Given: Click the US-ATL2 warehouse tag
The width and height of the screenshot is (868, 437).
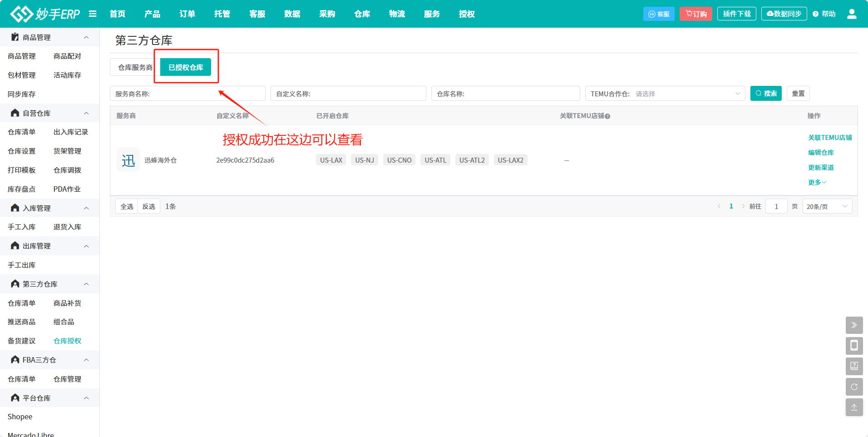Looking at the screenshot, I should (472, 160).
